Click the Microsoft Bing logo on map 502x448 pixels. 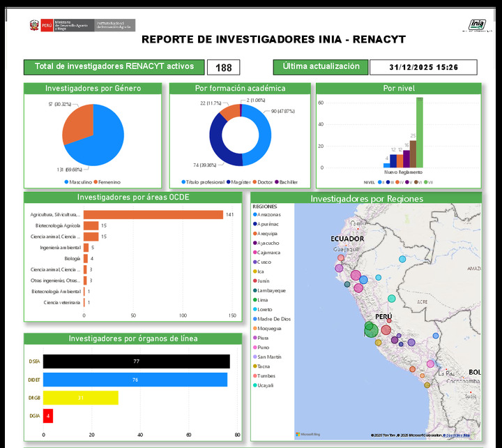pyautogui.click(x=307, y=434)
